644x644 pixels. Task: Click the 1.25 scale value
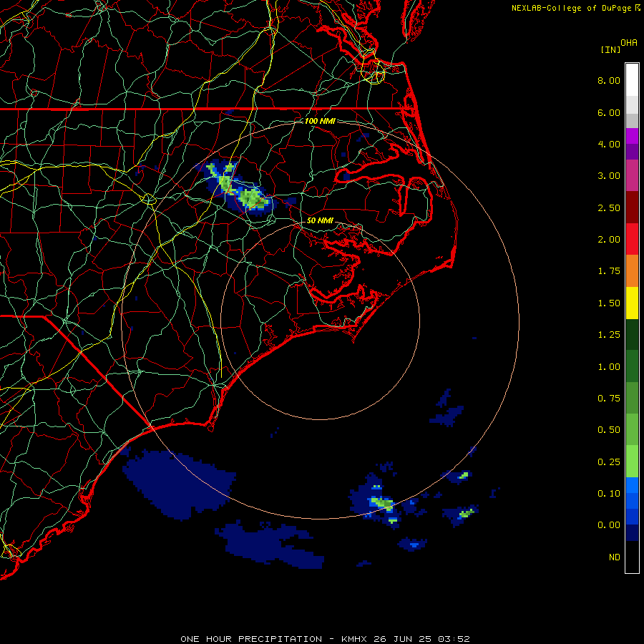(x=609, y=335)
